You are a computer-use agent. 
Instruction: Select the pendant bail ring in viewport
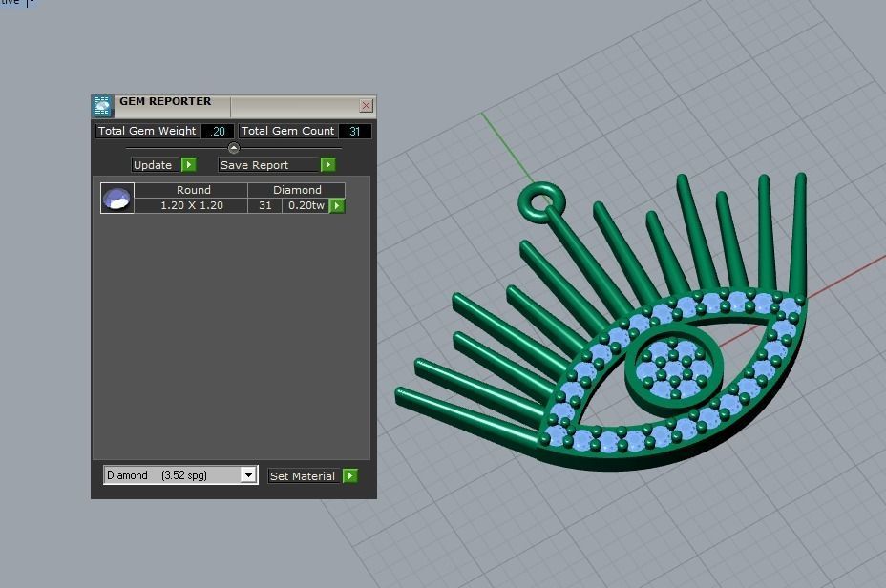[540, 201]
